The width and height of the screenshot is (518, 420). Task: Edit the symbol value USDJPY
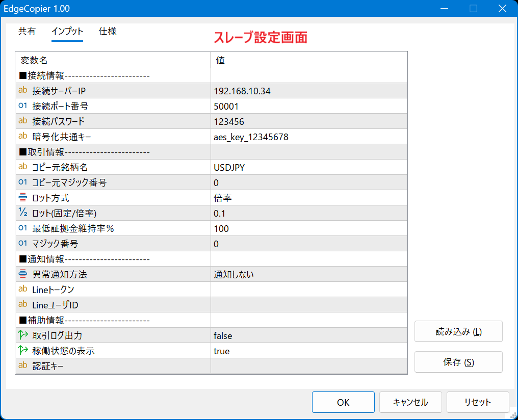309,167
